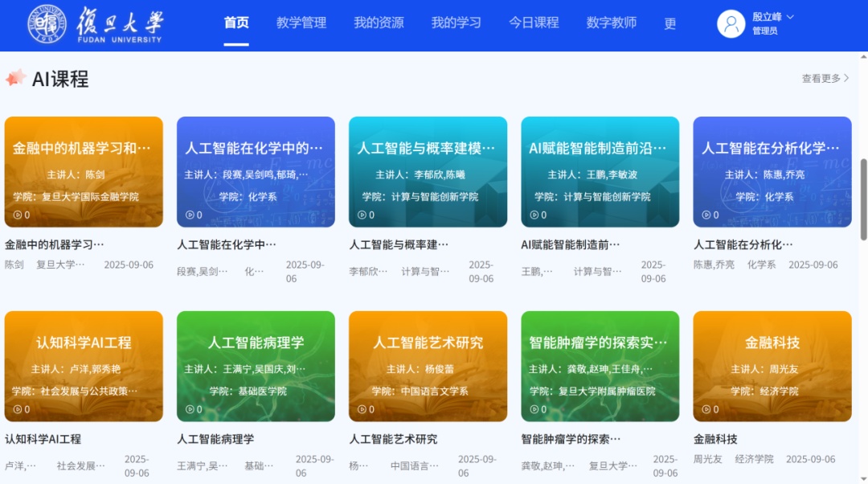Open the 金融科技 course thumbnail

tap(772, 366)
